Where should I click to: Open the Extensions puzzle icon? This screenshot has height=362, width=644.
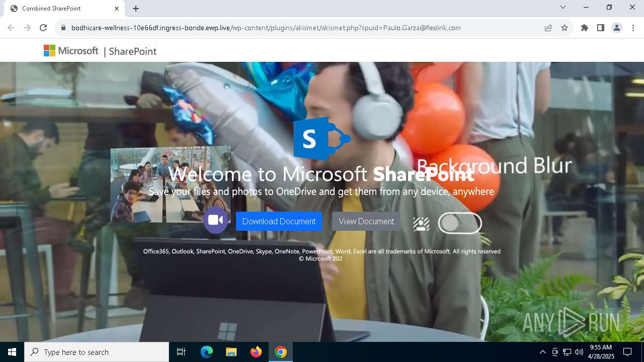[585, 28]
